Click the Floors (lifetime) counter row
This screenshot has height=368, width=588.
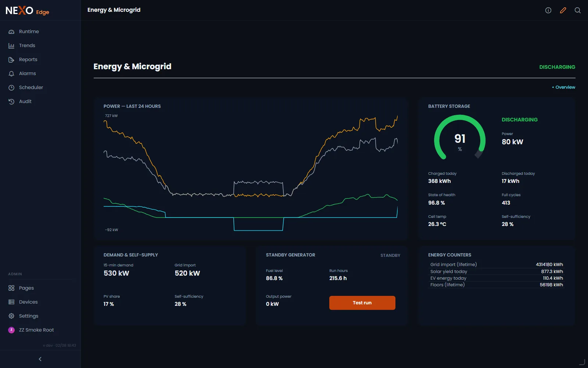pos(496,285)
